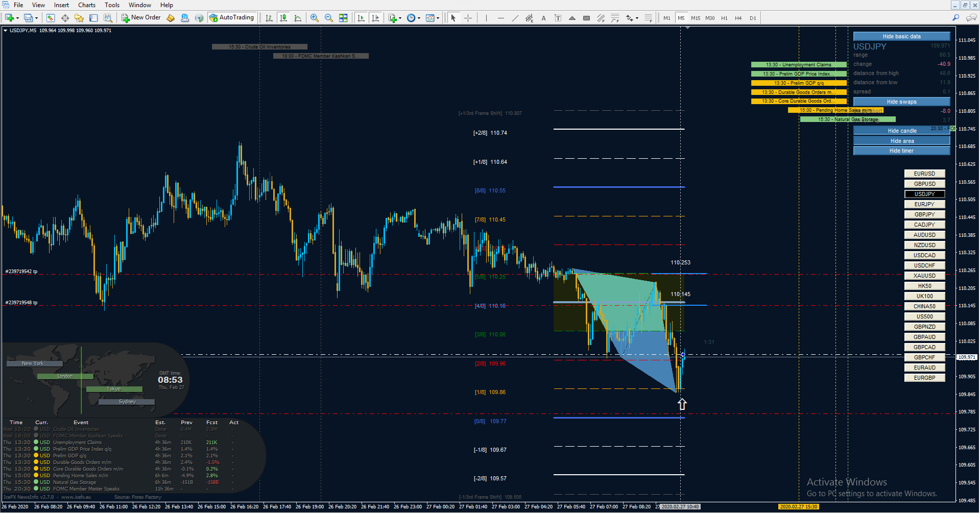Switch symbol to GBPJPY

click(924, 214)
